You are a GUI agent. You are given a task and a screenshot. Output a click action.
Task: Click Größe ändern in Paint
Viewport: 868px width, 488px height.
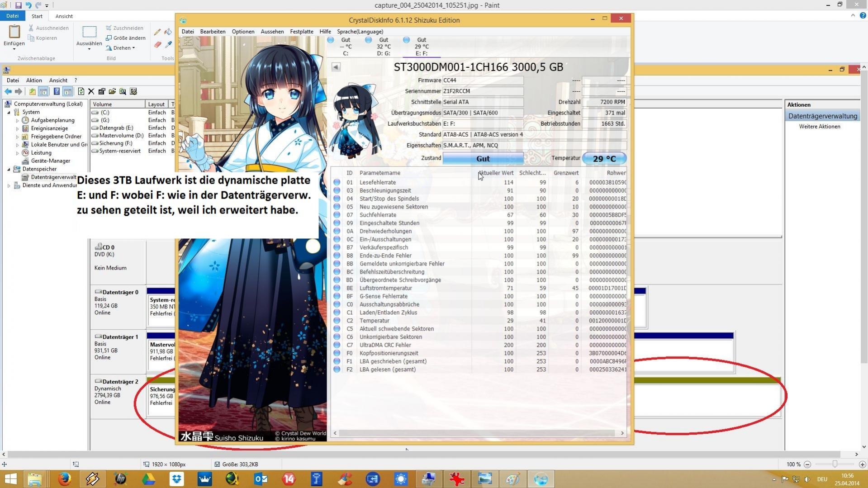pos(126,38)
